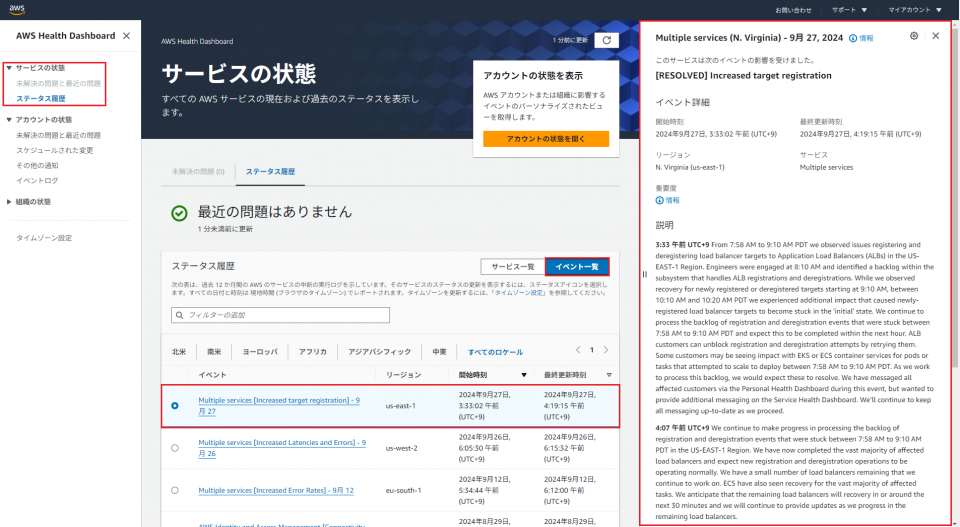Select すべてのロケール tab
The image size is (960, 527).
tap(495, 353)
